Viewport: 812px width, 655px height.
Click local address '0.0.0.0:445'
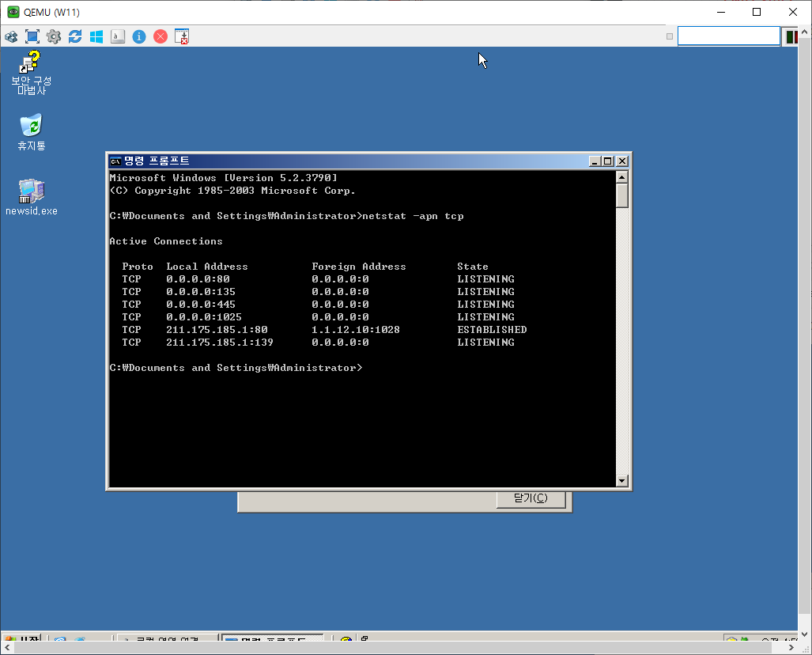point(201,305)
